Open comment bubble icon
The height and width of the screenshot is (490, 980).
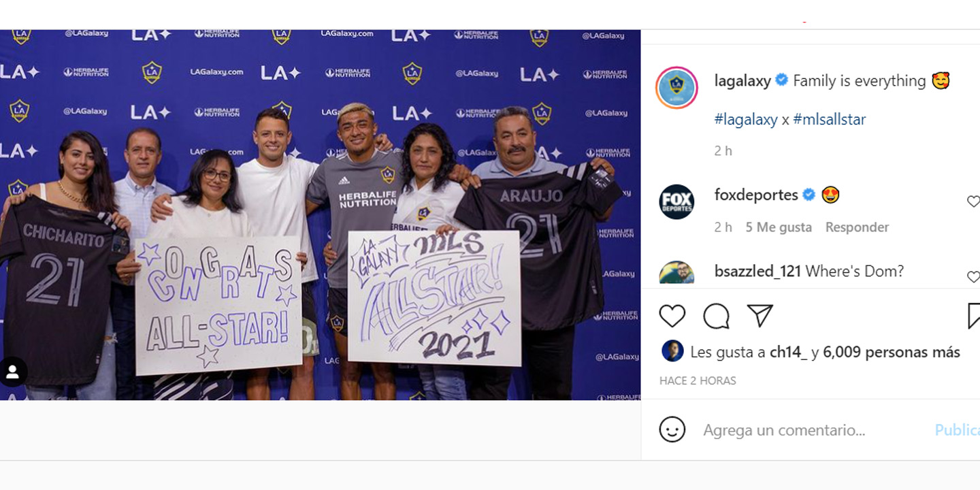(716, 316)
